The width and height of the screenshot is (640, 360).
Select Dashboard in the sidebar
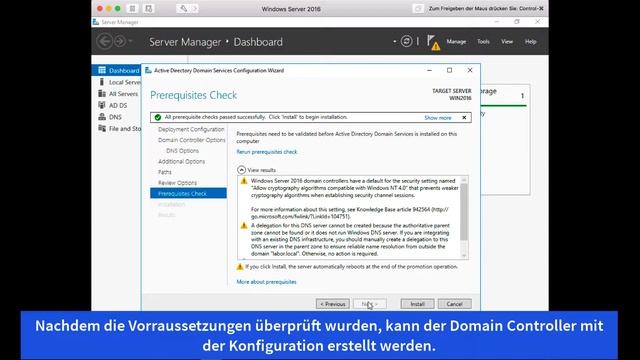click(x=116, y=70)
